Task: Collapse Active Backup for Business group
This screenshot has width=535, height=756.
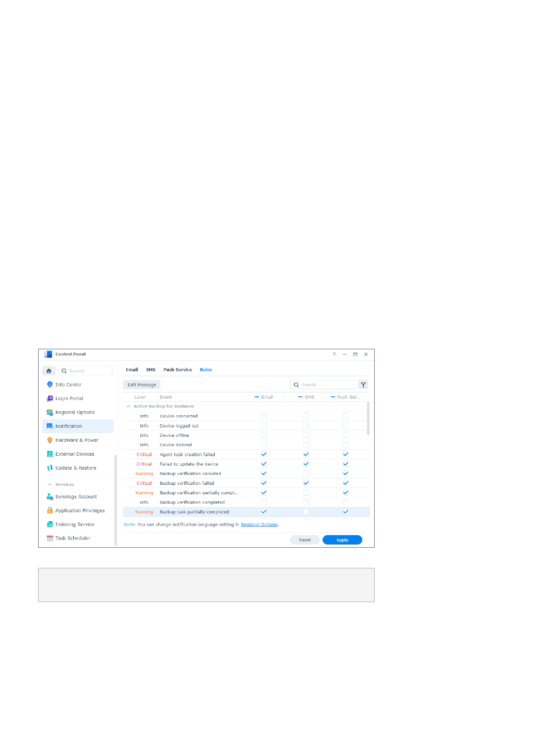Action: click(128, 406)
